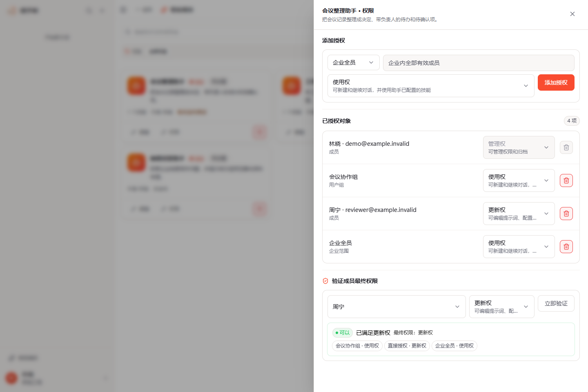Image resolution: width=588 pixels, height=392 pixels.
Task: Open the 更新权 dropdown in 周宁 reviewer row
Action: click(x=519, y=214)
